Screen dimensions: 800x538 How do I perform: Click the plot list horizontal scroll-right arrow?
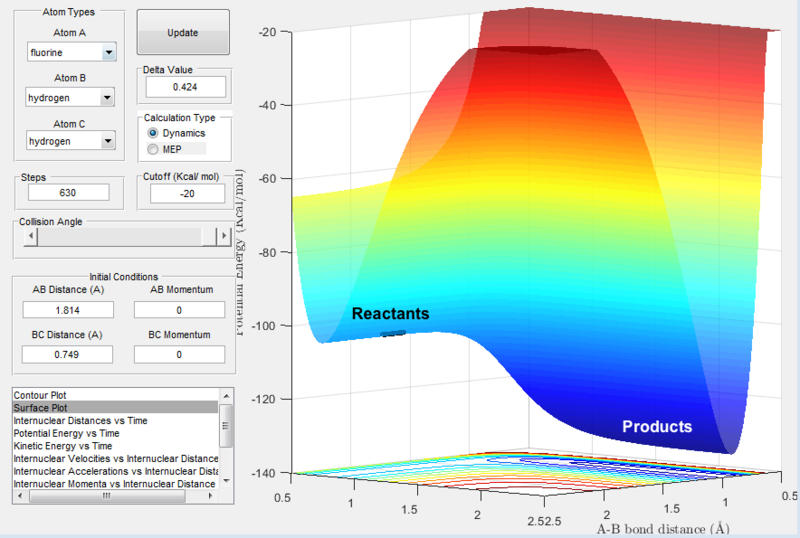pyautogui.click(x=211, y=496)
